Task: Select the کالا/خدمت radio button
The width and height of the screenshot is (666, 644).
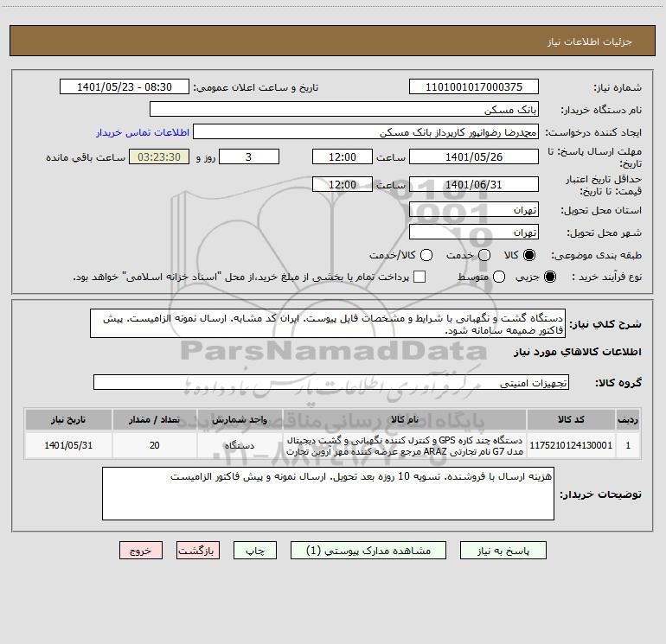Action: [426, 255]
